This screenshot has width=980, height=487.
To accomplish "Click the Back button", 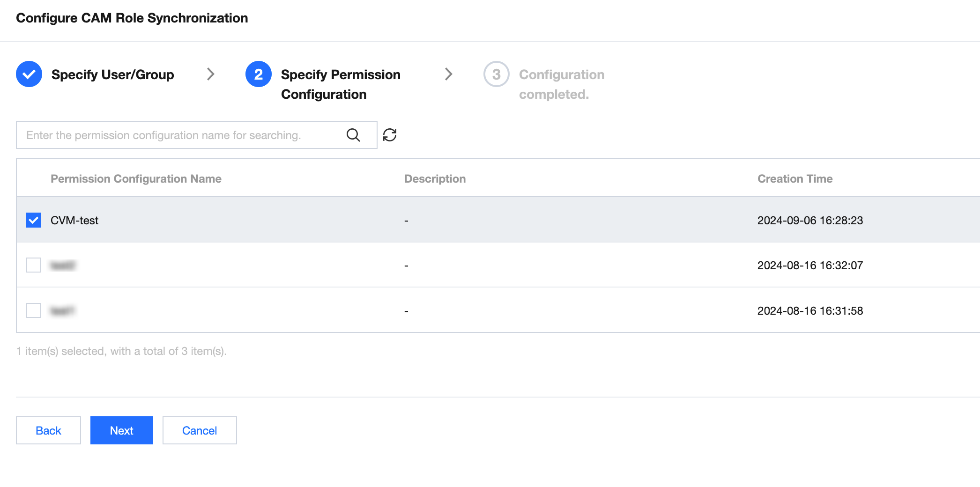I will (x=48, y=430).
